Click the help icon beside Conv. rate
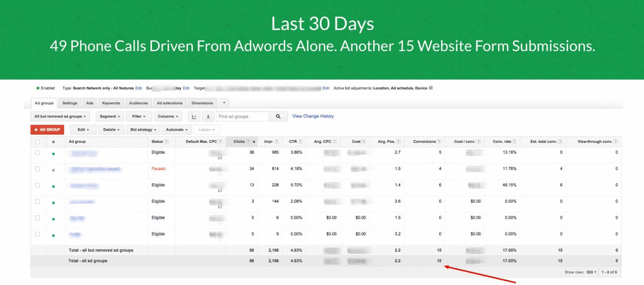 (514, 142)
